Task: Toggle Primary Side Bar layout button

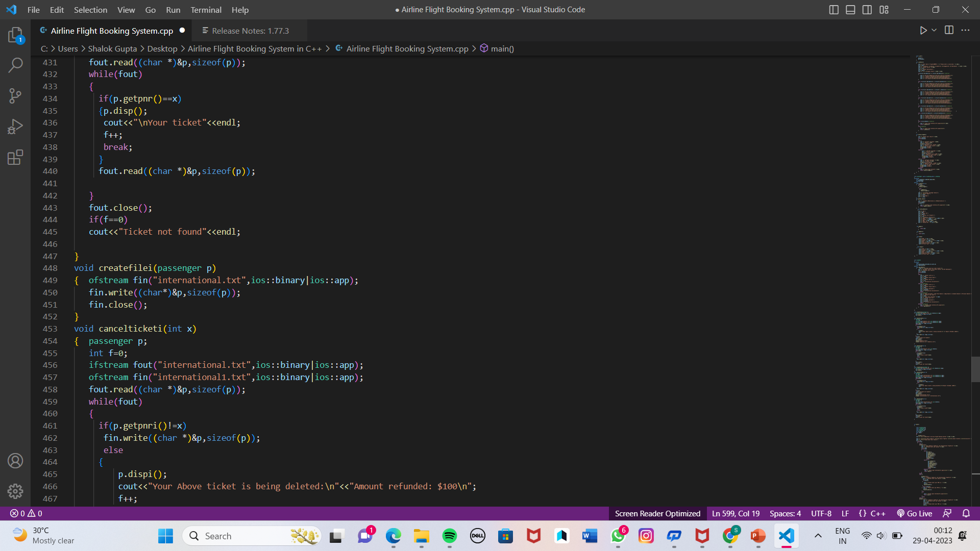Action: (834, 10)
